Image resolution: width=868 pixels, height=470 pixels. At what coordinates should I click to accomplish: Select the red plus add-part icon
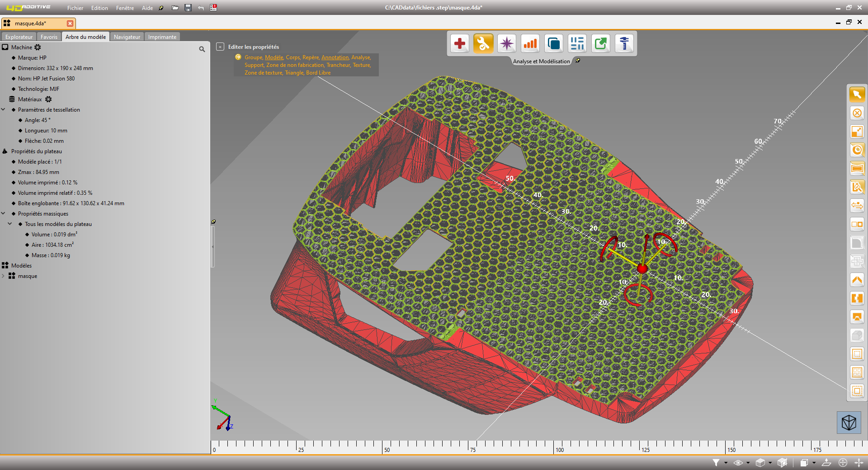point(459,43)
